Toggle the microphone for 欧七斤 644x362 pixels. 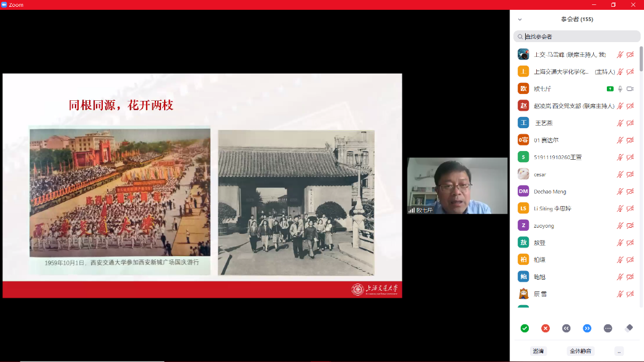pos(620,88)
